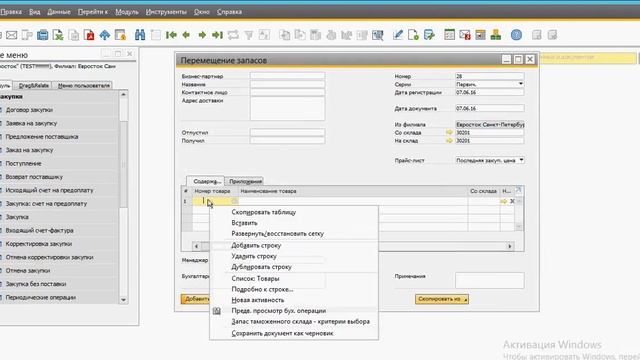
Task: Export to PDF using the red icon
Action: tap(89, 35)
